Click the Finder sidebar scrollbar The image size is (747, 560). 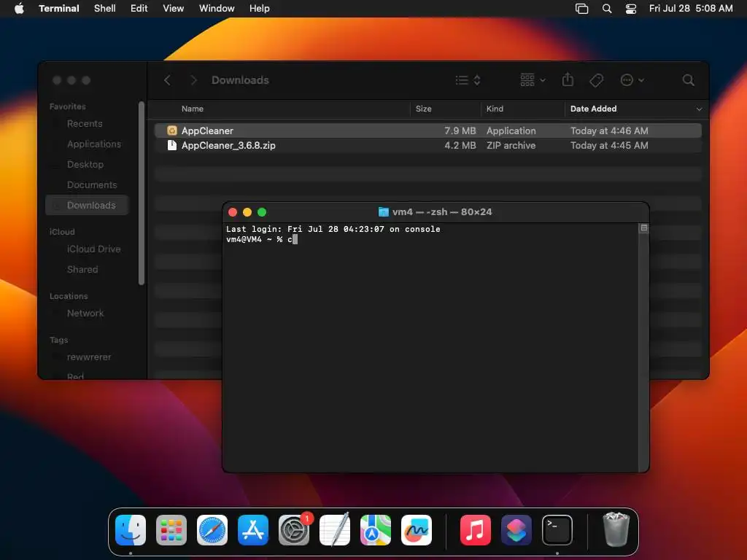tap(141, 192)
